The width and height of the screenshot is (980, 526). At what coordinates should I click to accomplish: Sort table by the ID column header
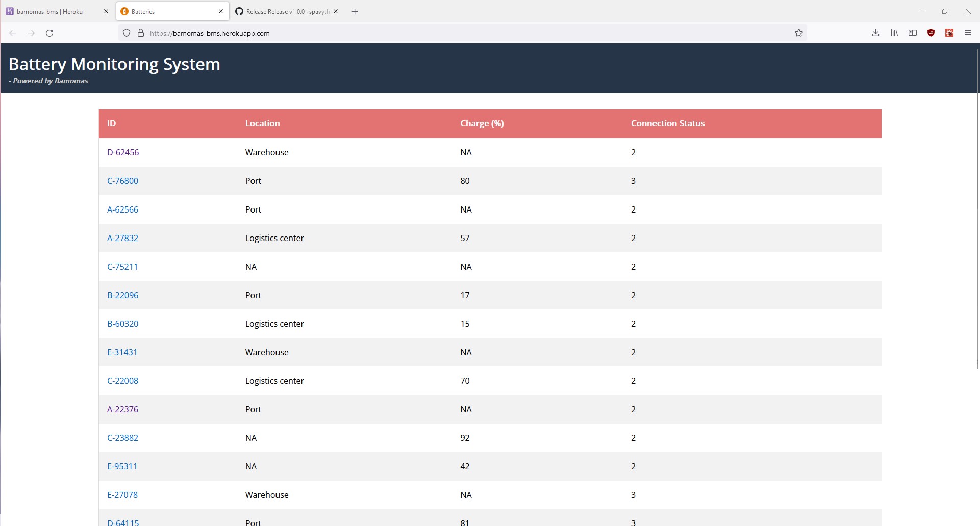click(x=112, y=123)
